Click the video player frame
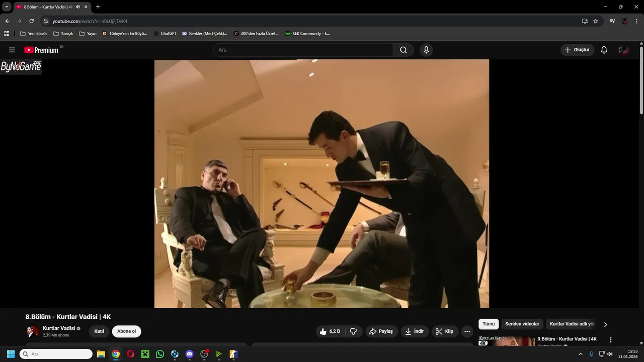Viewport: 644px width, 362px height. pos(321,184)
